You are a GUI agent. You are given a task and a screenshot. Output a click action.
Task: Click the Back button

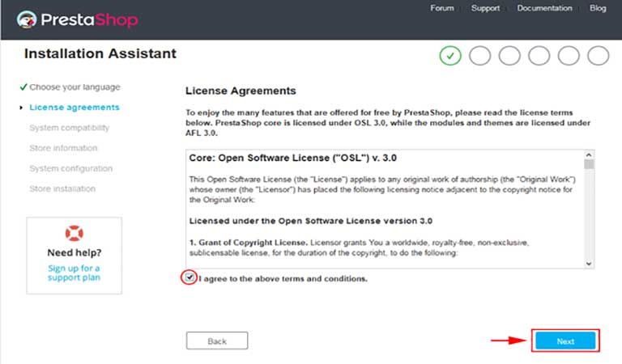[x=217, y=341]
